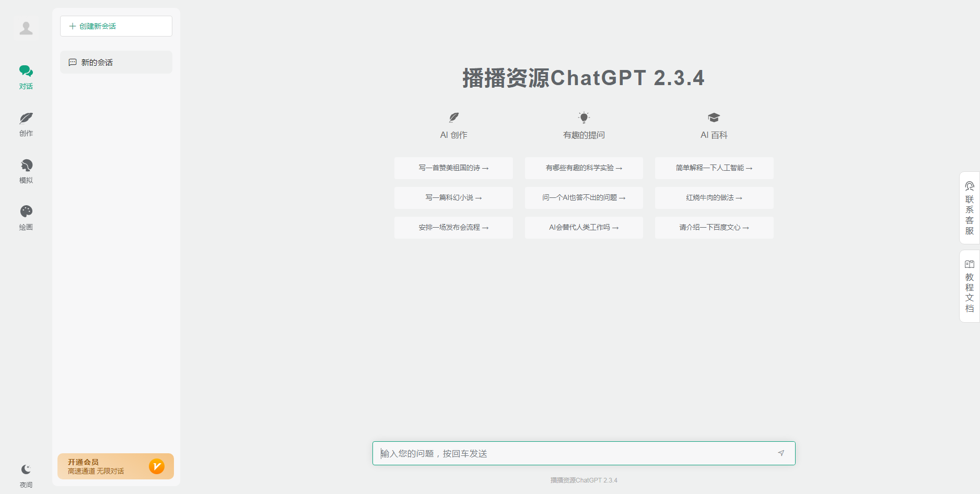Click the AI 创作 column label
Viewport: 980px width, 494px height.
click(x=453, y=135)
